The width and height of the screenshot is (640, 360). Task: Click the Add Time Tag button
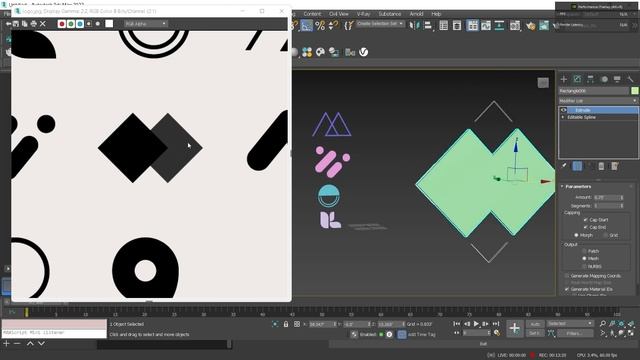pyautogui.click(x=422, y=334)
